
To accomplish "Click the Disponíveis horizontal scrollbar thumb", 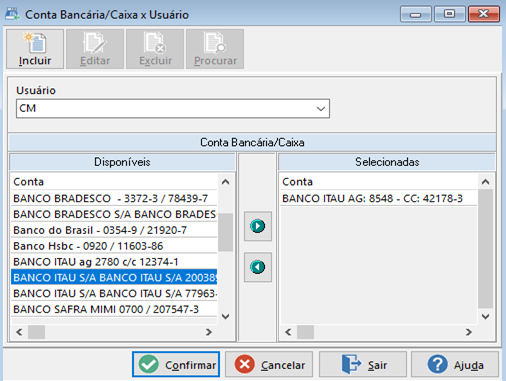I will tap(36, 332).
